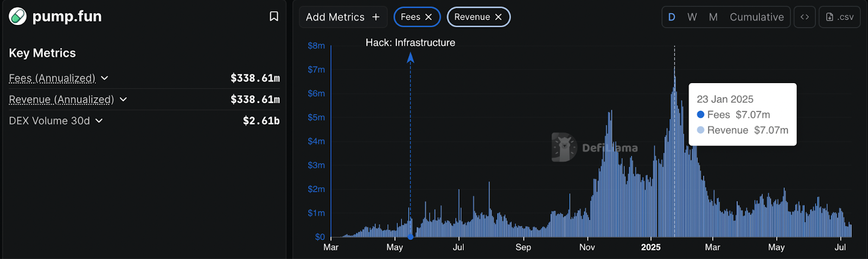The width and height of the screenshot is (868, 259).
Task: Bookmark pump.fun with the bookmark icon
Action: click(x=274, y=16)
